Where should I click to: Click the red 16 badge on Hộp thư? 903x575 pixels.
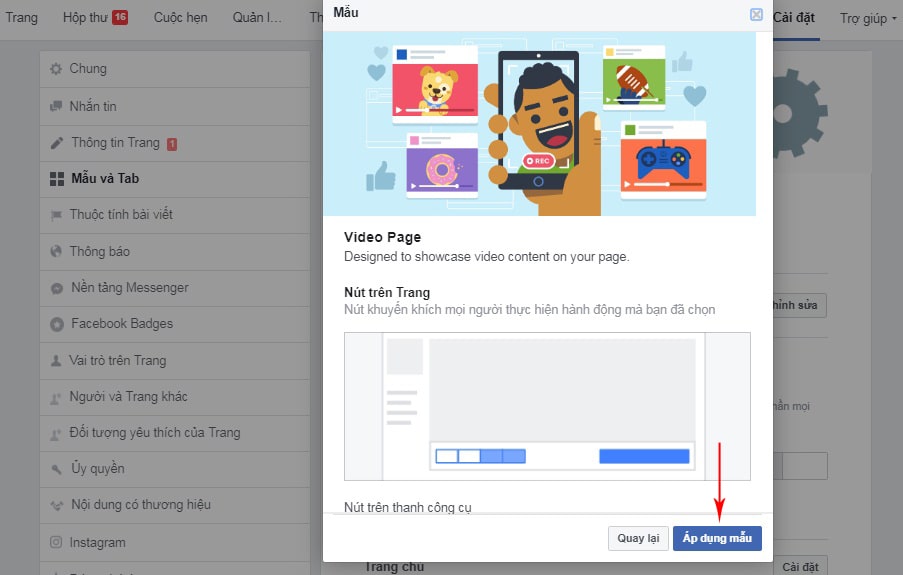(120, 17)
